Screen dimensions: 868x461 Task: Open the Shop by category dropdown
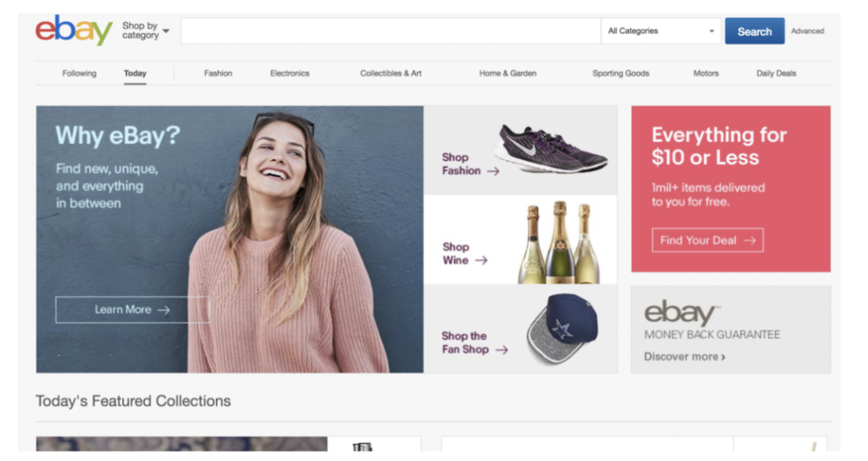146,31
